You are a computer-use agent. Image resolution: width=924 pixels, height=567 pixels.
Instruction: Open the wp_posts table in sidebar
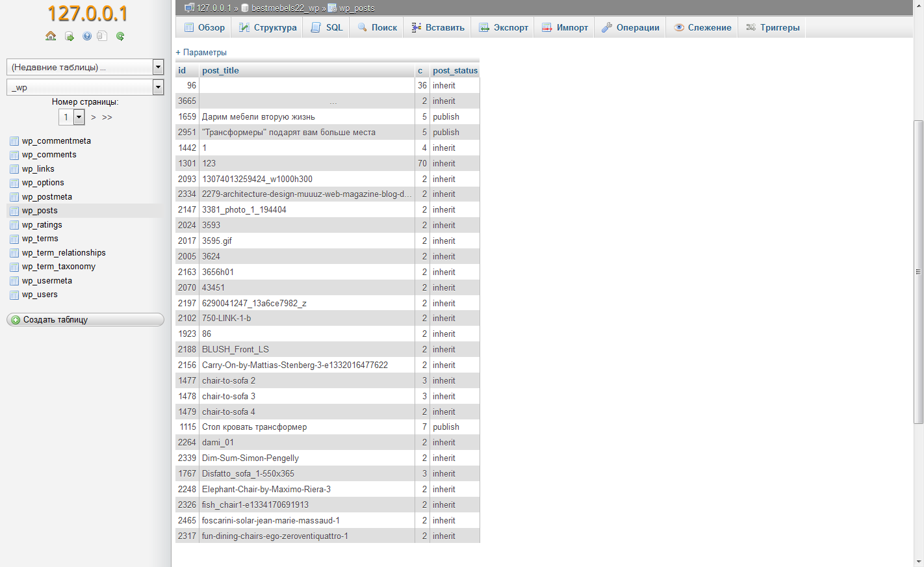(x=40, y=211)
